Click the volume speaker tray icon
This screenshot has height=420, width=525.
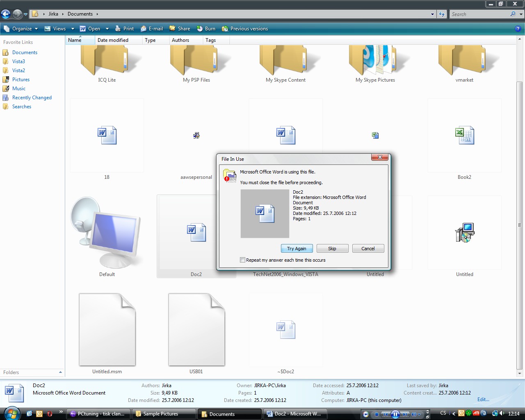pyautogui.click(x=502, y=413)
